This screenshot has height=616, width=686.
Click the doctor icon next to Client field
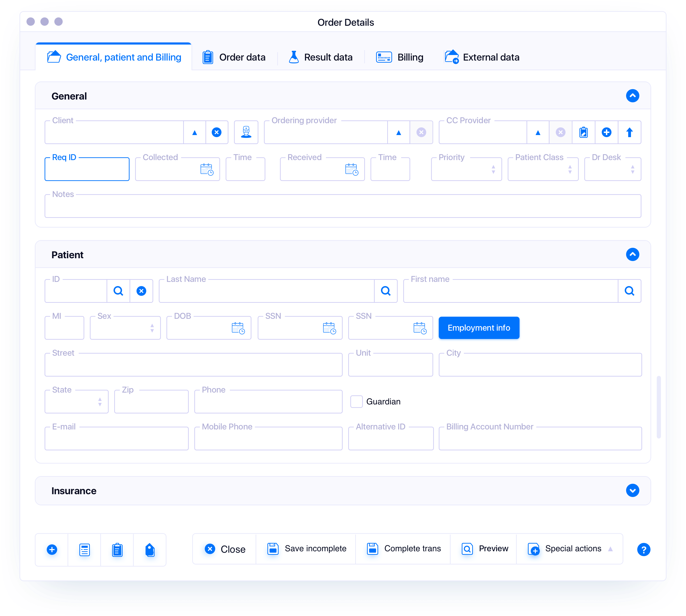(x=246, y=132)
